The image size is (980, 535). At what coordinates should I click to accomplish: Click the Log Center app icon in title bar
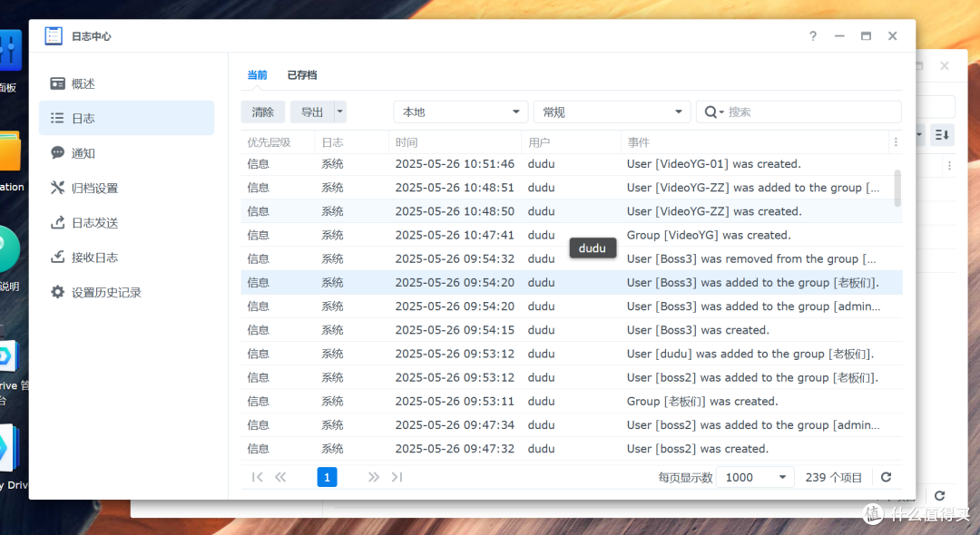coord(54,36)
